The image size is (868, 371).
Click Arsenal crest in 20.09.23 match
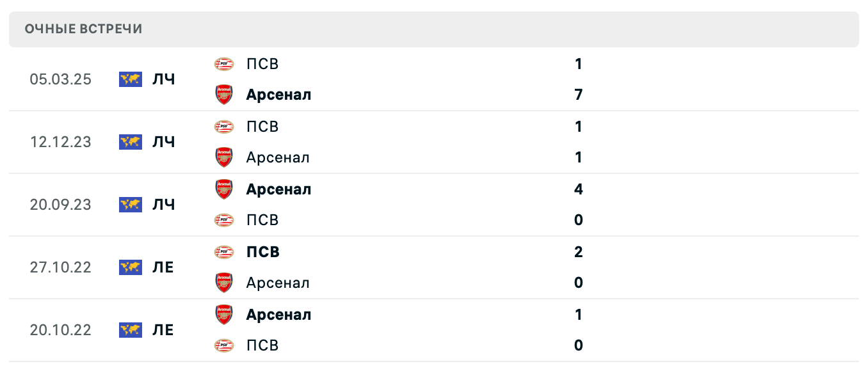224,189
